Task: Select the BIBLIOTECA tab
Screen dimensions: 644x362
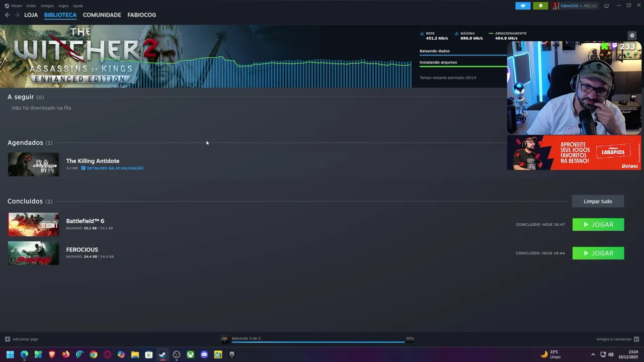Action: [x=60, y=15]
